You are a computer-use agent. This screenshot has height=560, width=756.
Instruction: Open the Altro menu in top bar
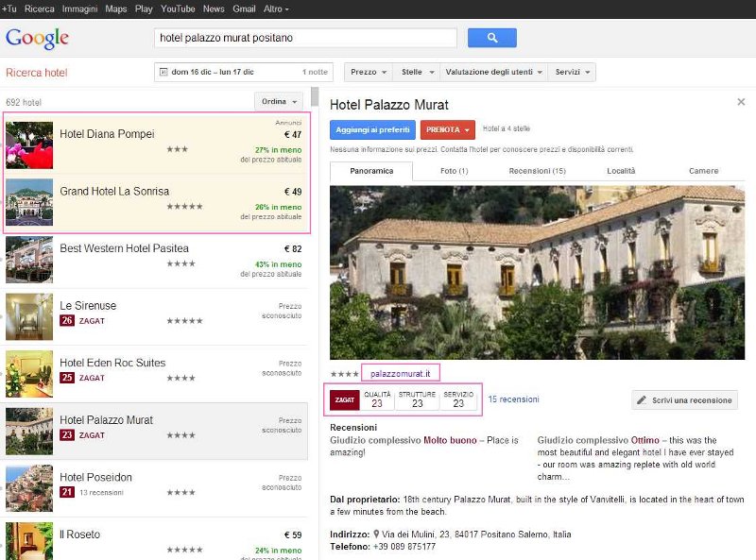(x=276, y=8)
